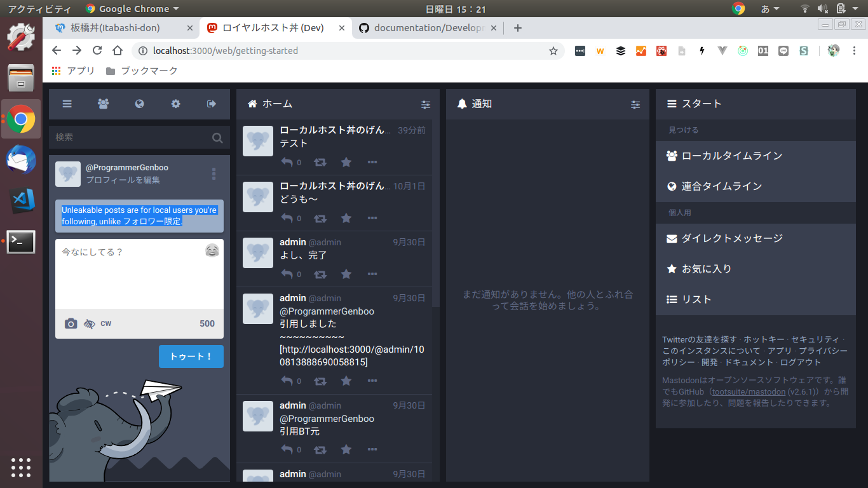Screen dimensions: 868x488
Task: Click the camera icon to attach media
Action: (71, 324)
